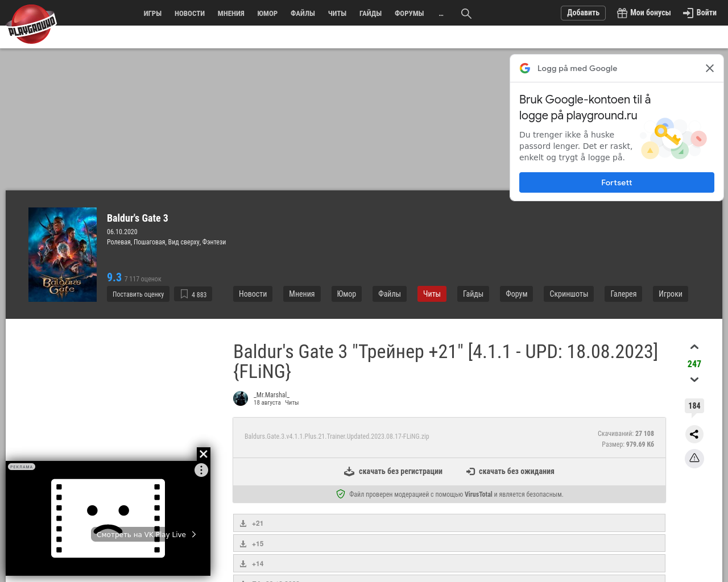Open the ad options three-dot menu

point(201,470)
